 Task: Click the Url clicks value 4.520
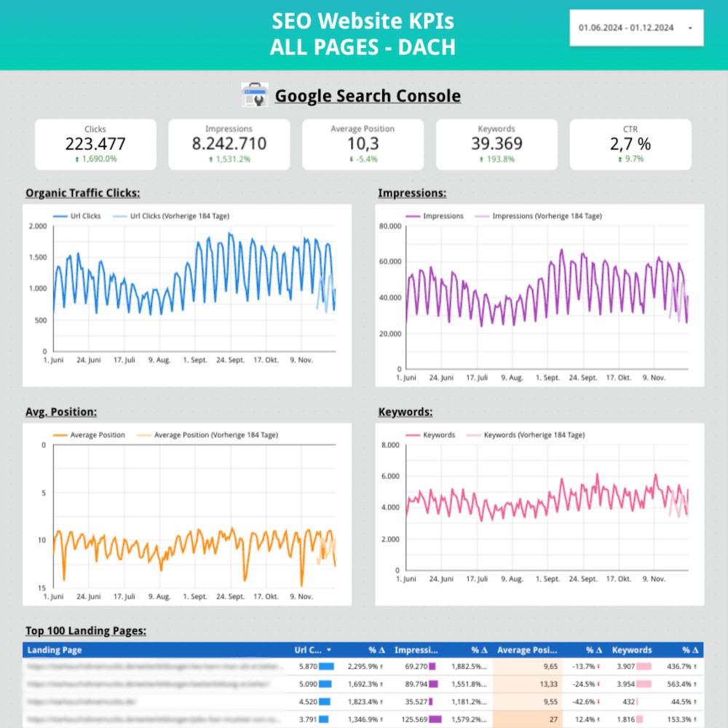point(308,702)
